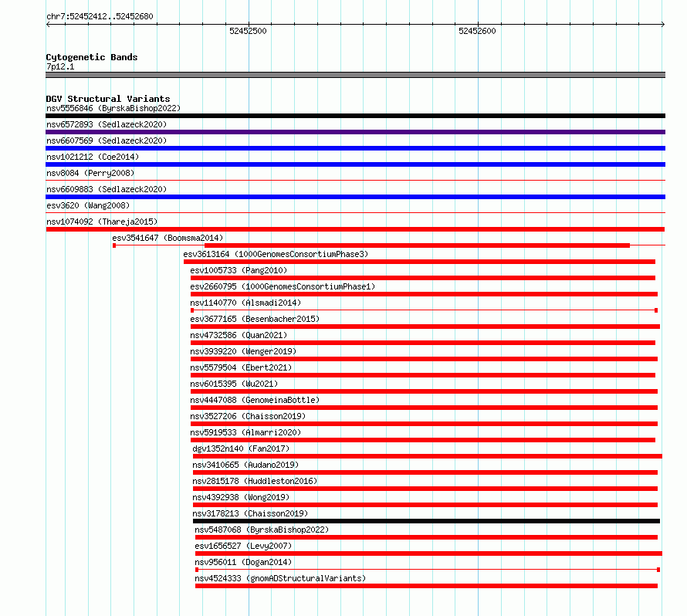Open nsv8084 (Perry2008) variant label
Screen dimensions: 687x616
point(90,173)
